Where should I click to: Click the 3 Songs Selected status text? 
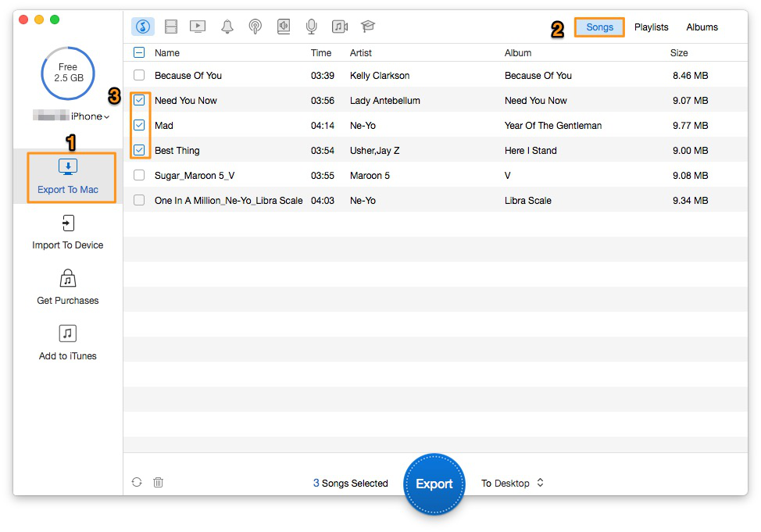pyautogui.click(x=350, y=484)
